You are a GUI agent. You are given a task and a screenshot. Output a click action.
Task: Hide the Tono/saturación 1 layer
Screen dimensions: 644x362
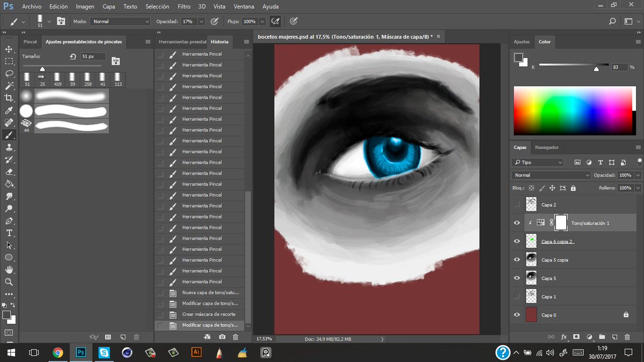click(517, 223)
